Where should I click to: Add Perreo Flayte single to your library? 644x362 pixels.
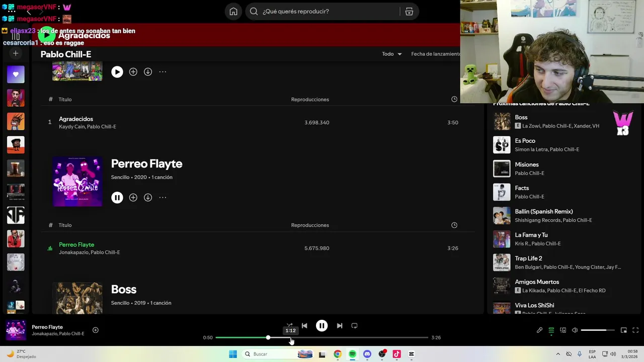pyautogui.click(x=133, y=198)
